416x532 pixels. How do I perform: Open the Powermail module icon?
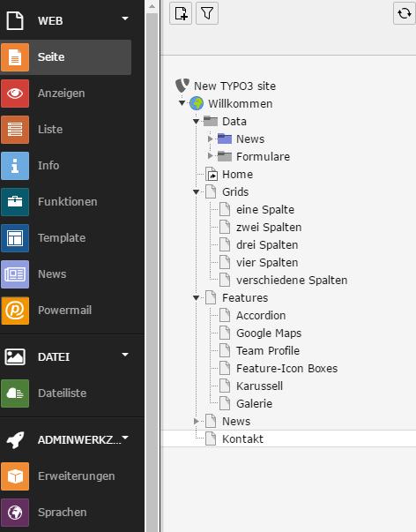pos(15,311)
